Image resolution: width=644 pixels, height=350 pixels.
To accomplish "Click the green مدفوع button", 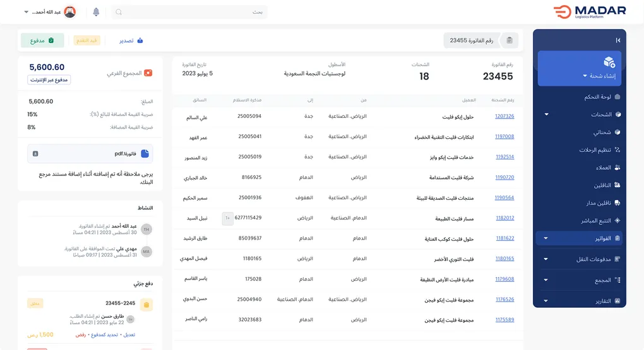I will pos(42,40).
